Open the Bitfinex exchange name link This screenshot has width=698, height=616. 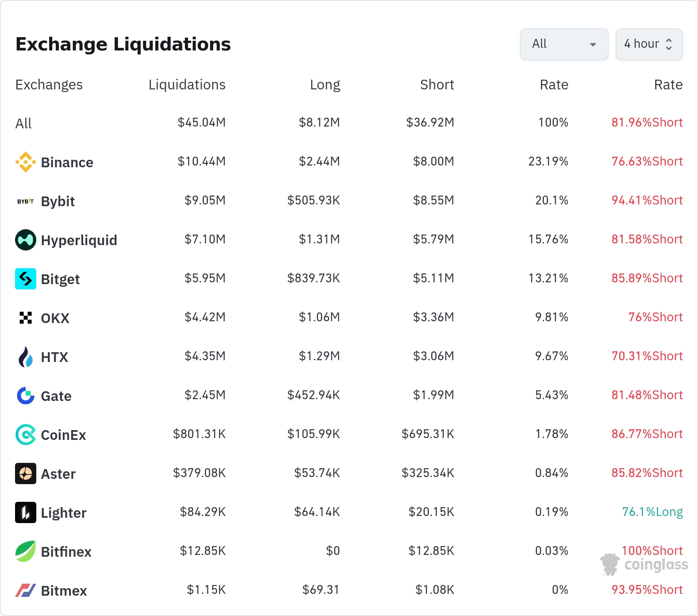tap(66, 552)
